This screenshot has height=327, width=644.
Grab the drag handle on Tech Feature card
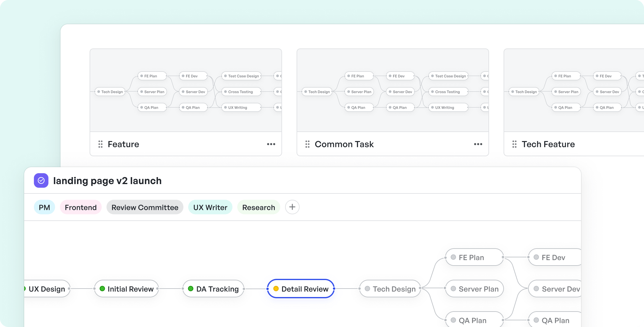(514, 144)
